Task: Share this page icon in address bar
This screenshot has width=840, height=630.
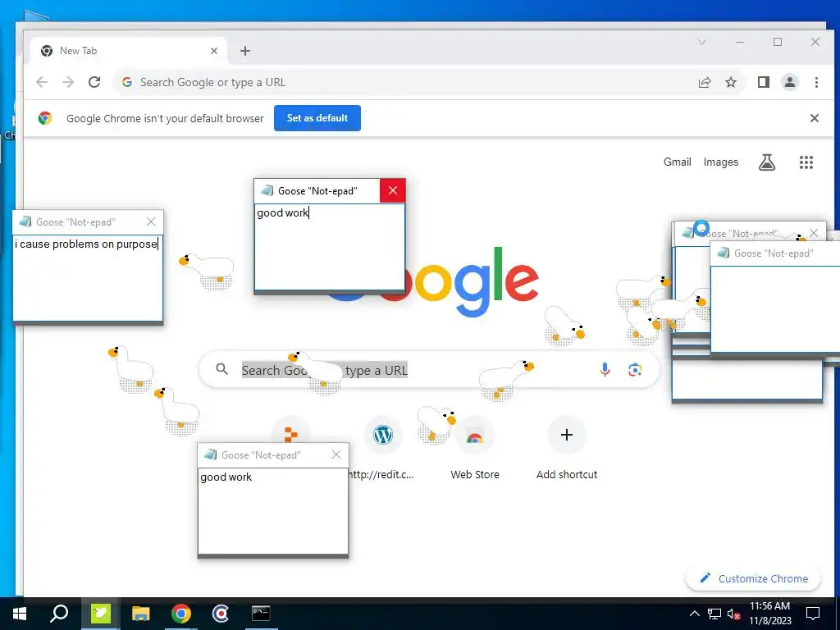Action: click(705, 82)
